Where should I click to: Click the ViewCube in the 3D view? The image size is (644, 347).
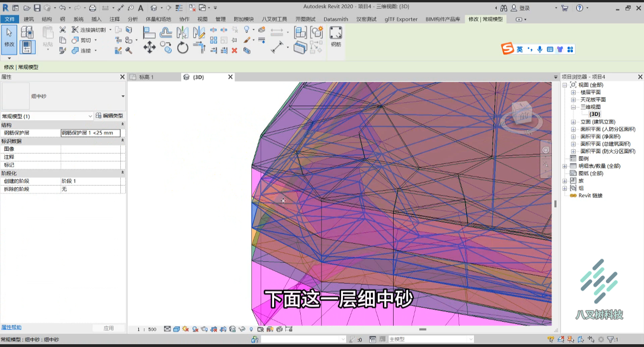(x=522, y=113)
